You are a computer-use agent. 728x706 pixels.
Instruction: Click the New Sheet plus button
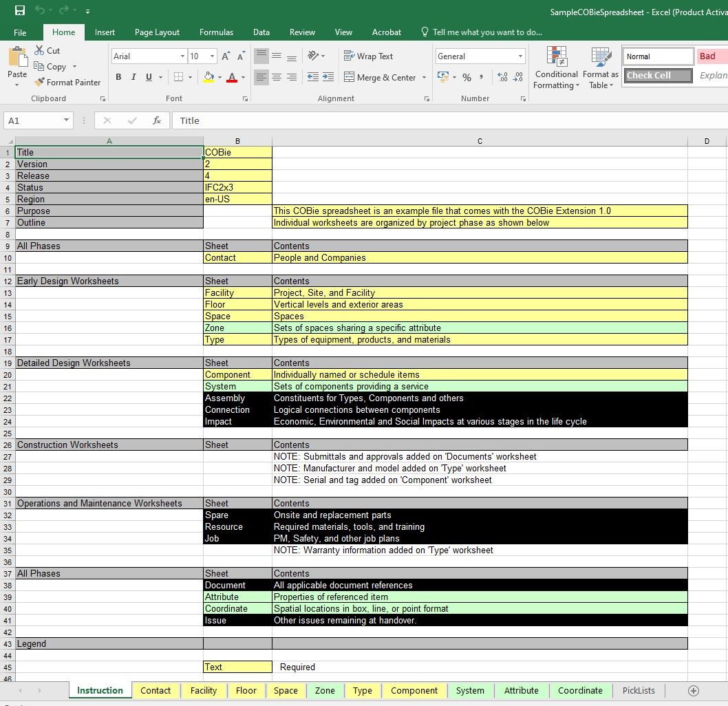point(694,690)
